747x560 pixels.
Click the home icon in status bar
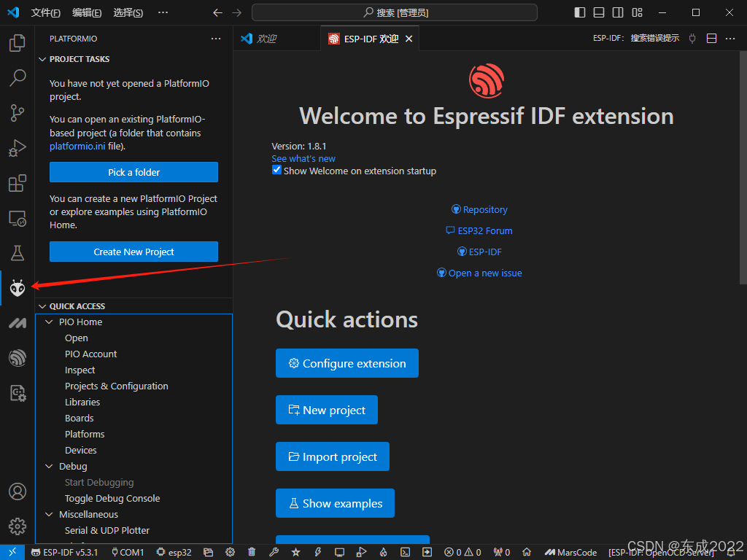coord(527,553)
